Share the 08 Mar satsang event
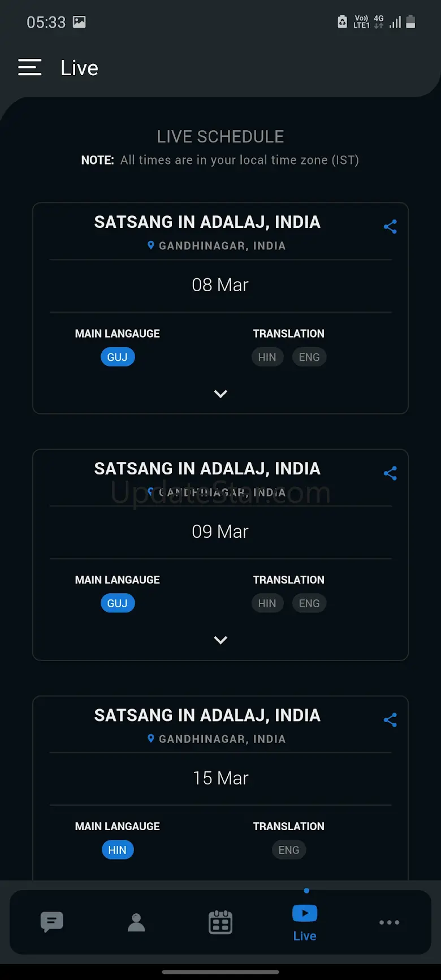 tap(390, 227)
